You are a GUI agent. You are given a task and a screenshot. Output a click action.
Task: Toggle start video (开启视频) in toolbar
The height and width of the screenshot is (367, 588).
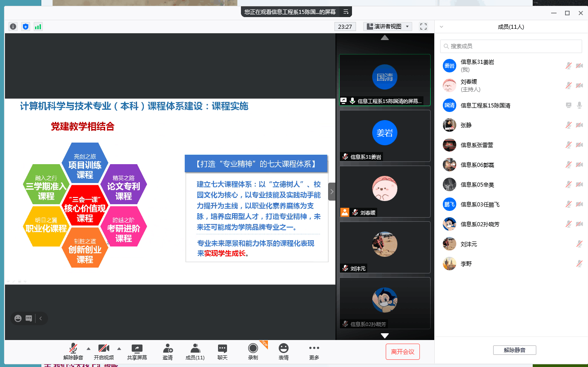pos(104,352)
